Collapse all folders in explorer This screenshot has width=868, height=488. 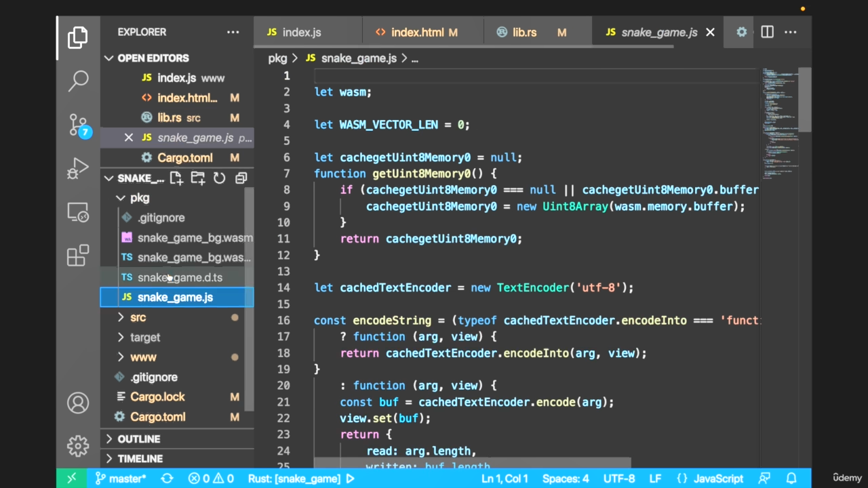coord(241,178)
